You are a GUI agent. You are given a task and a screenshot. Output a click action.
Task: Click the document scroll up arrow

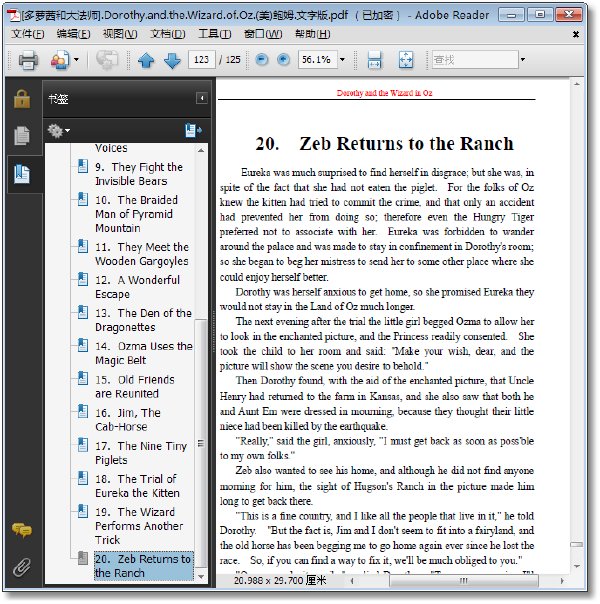click(x=577, y=84)
